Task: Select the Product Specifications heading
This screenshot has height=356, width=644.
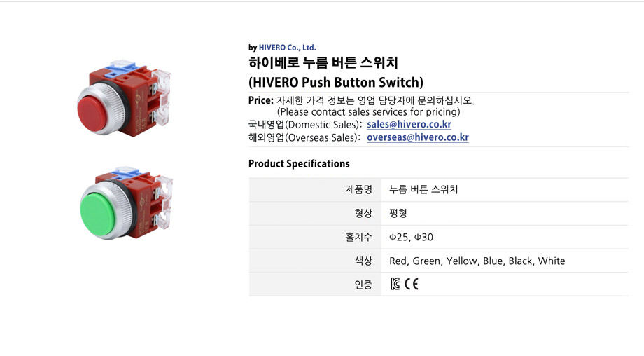Action: pos(299,163)
